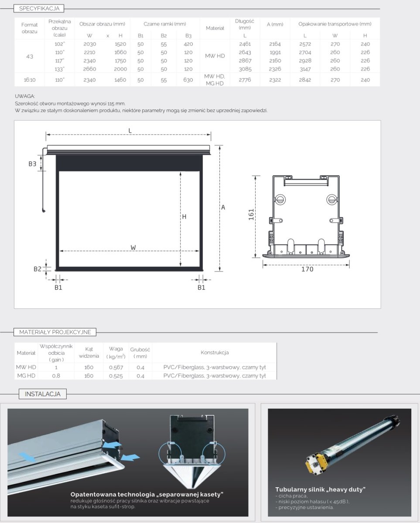Click the 'Współczynnik odbicia (gain)' column header
This screenshot has height=523, width=420.
(x=56, y=353)
